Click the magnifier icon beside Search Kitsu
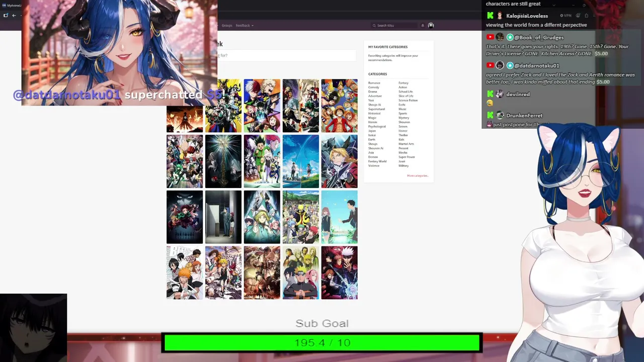This screenshot has height=362, width=644. [374, 25]
